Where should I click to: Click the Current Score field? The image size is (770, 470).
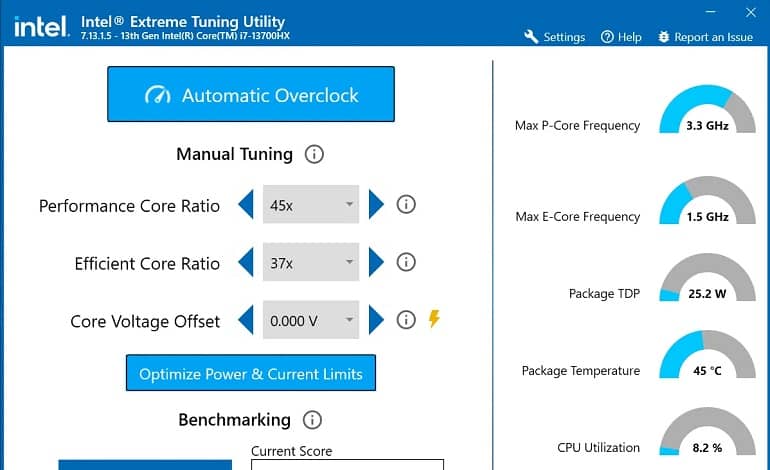(x=347, y=465)
